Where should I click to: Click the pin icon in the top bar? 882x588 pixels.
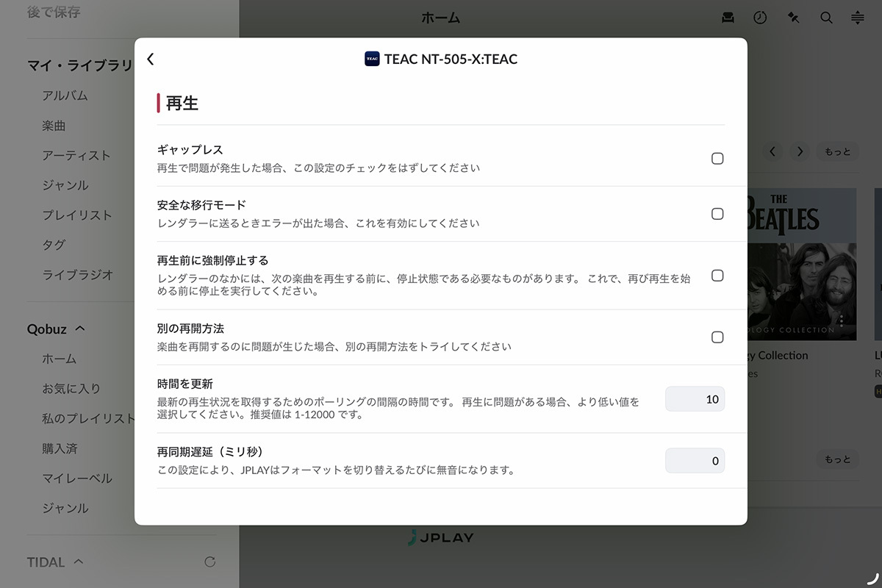tap(793, 18)
